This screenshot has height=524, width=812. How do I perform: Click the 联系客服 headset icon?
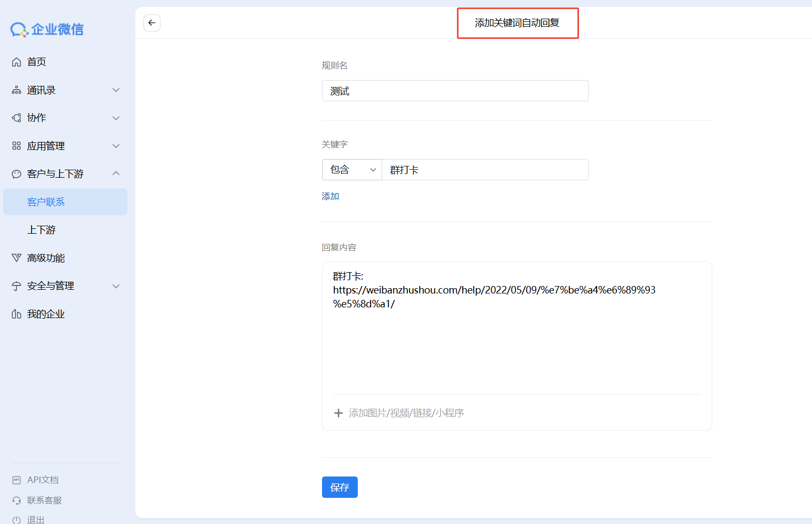pos(17,501)
